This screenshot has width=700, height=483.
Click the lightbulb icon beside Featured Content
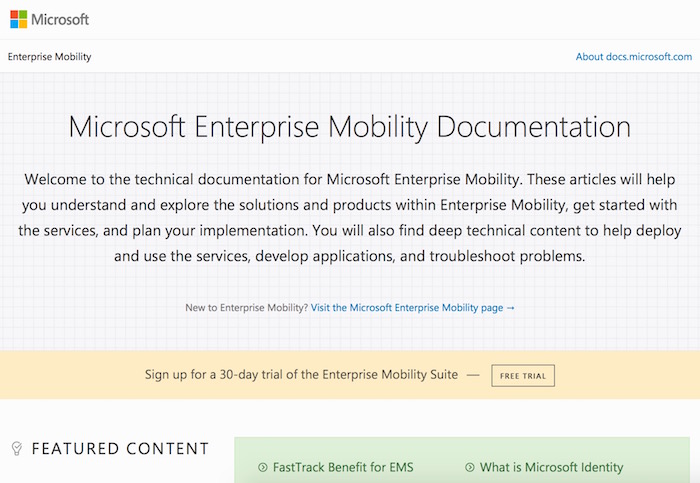click(x=16, y=448)
